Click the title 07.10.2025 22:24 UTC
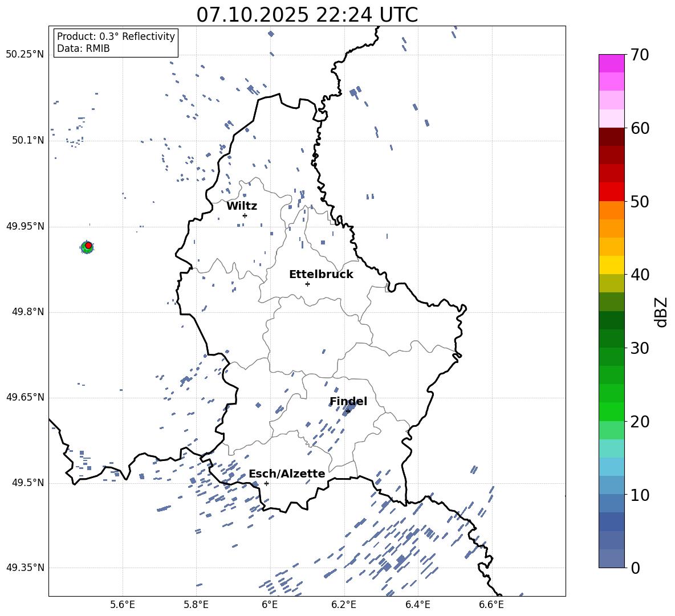Viewport: 675px width, 616px height. pyautogui.click(x=307, y=15)
